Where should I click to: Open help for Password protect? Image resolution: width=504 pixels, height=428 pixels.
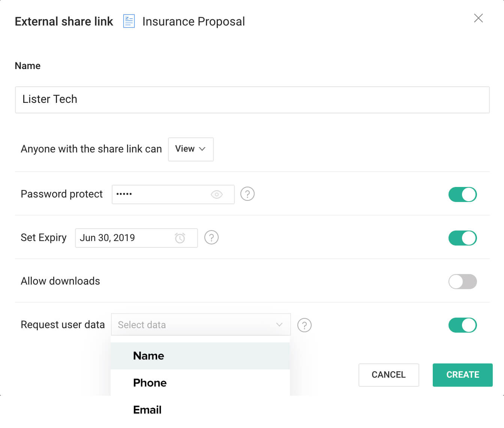[x=247, y=194]
